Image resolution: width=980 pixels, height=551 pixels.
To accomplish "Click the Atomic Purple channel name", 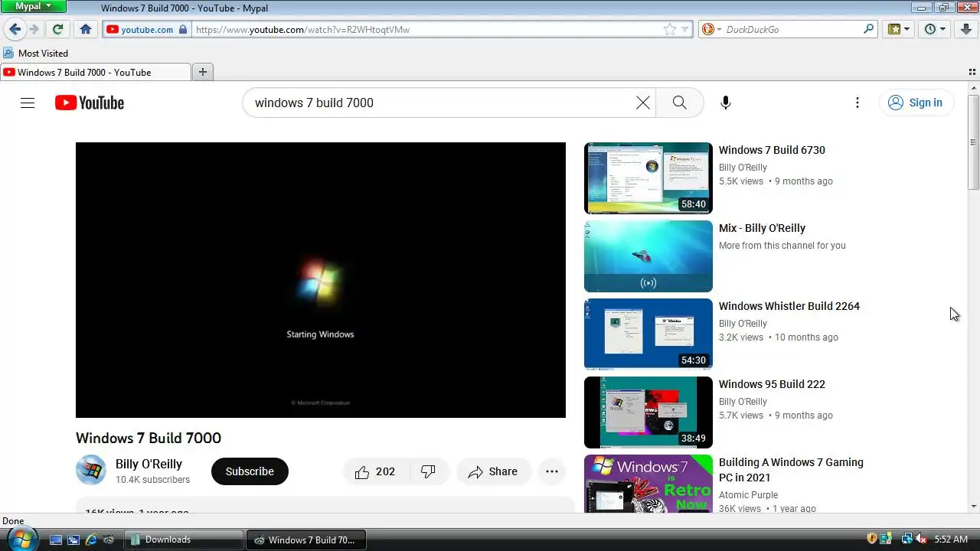I will click(x=748, y=495).
